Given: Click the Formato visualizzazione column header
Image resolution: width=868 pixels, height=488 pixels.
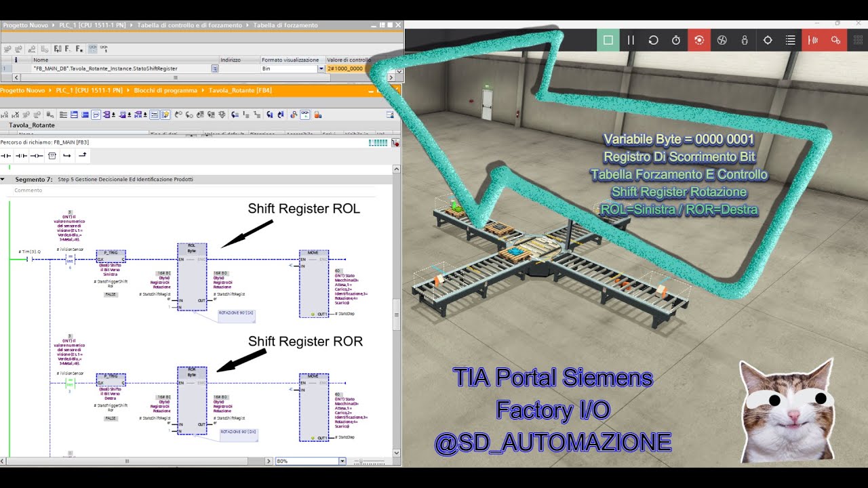Looking at the screenshot, I should click(293, 60).
